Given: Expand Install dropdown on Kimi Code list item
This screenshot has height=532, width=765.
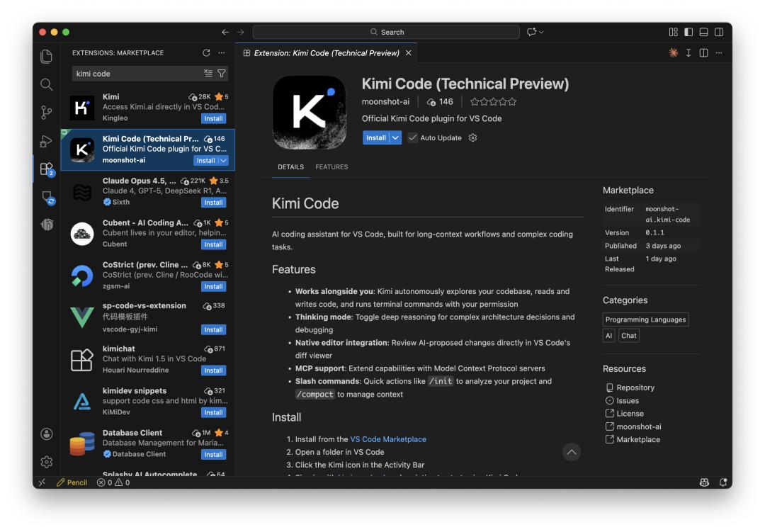Looking at the screenshot, I should point(224,161).
